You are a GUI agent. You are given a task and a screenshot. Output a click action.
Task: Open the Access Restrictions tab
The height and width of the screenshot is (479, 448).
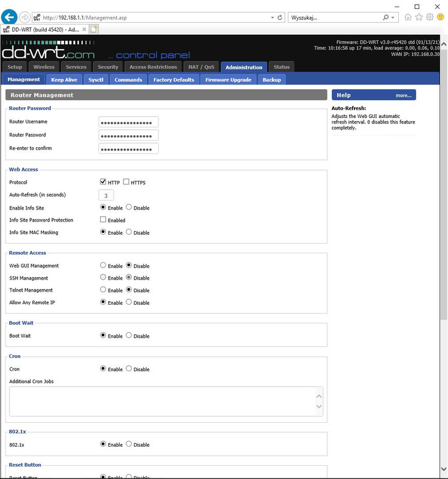click(x=153, y=67)
